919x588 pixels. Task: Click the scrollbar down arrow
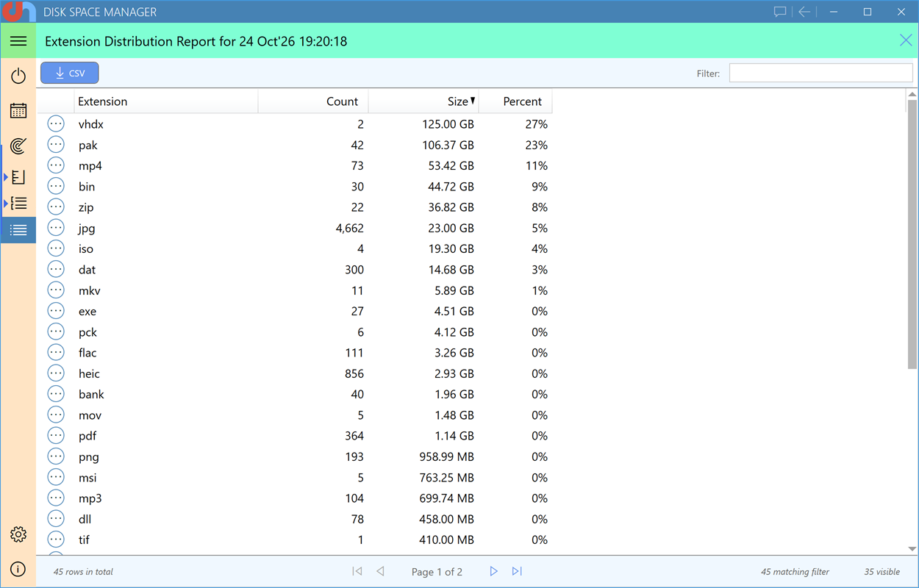[x=912, y=548]
